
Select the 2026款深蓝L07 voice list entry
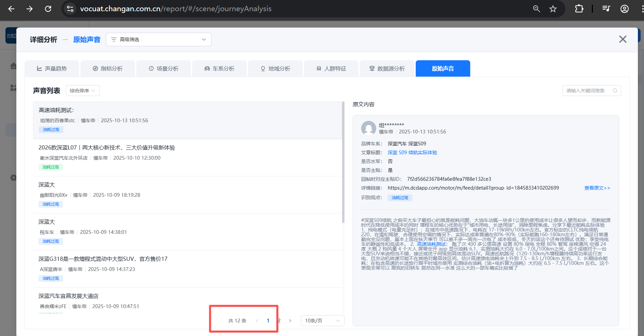[107, 148]
